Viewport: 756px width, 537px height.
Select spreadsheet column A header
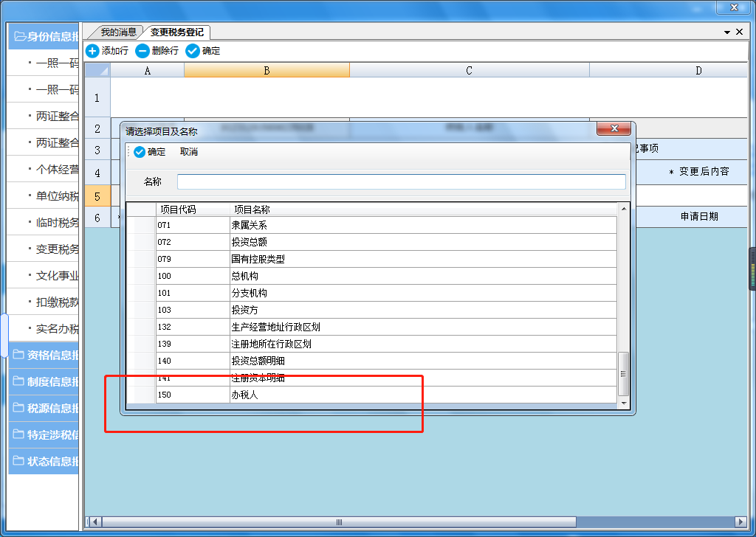click(x=147, y=70)
